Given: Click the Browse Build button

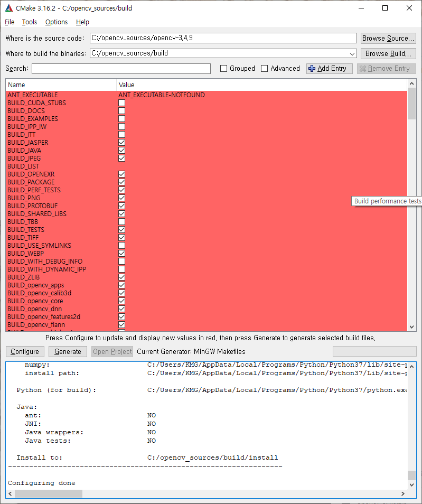Looking at the screenshot, I should pyautogui.click(x=388, y=54).
